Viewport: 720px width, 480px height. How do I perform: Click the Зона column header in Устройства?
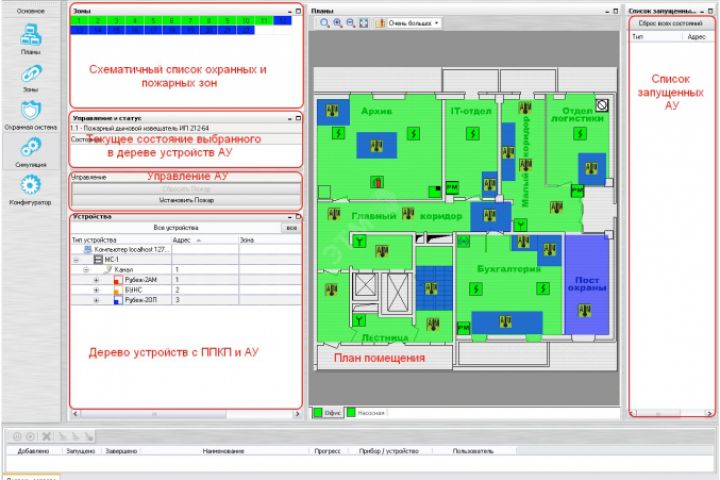click(270, 240)
